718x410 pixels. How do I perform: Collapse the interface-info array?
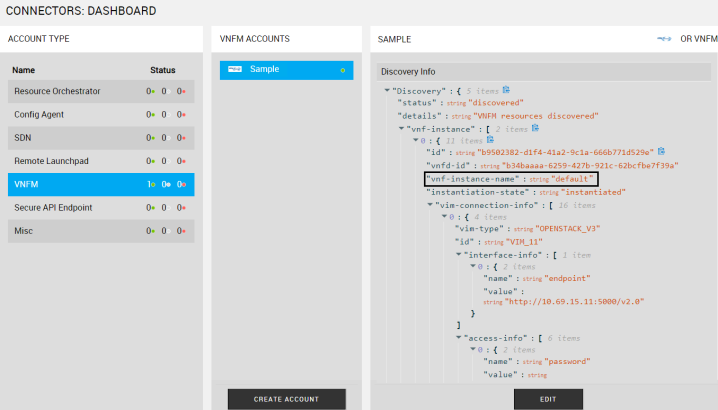click(x=458, y=255)
